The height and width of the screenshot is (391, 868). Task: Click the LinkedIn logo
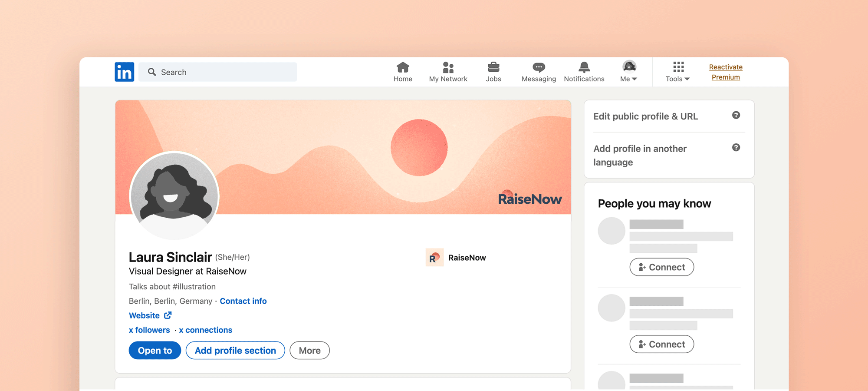pos(124,72)
